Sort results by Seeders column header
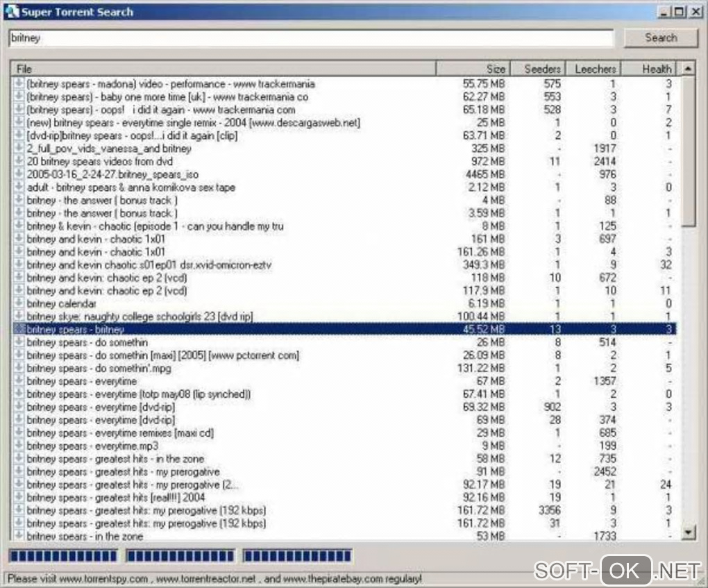 tap(538, 69)
